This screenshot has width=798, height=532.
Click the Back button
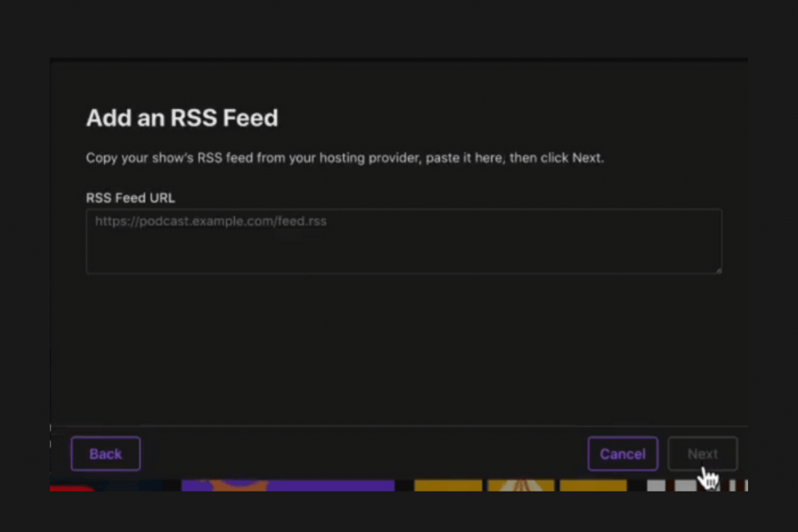(105, 454)
